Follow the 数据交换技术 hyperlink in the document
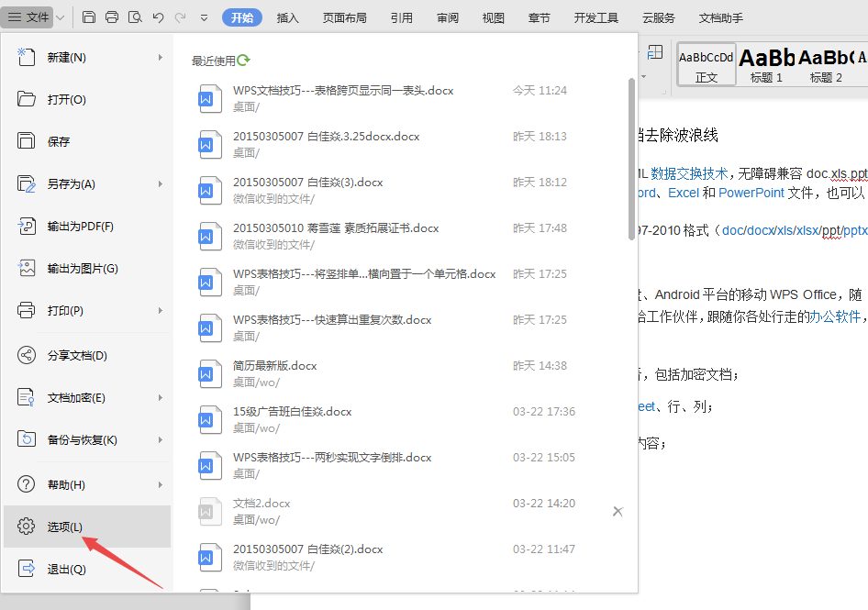Image resolution: width=868 pixels, height=610 pixels. pyautogui.click(x=689, y=173)
